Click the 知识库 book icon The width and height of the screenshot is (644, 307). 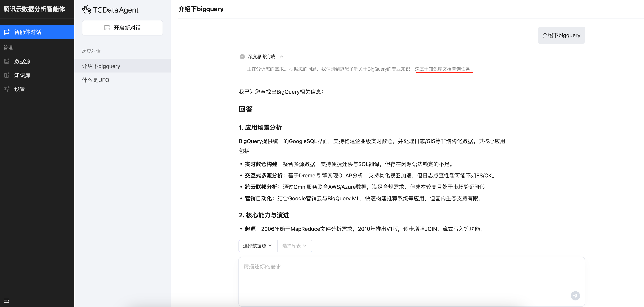point(7,75)
